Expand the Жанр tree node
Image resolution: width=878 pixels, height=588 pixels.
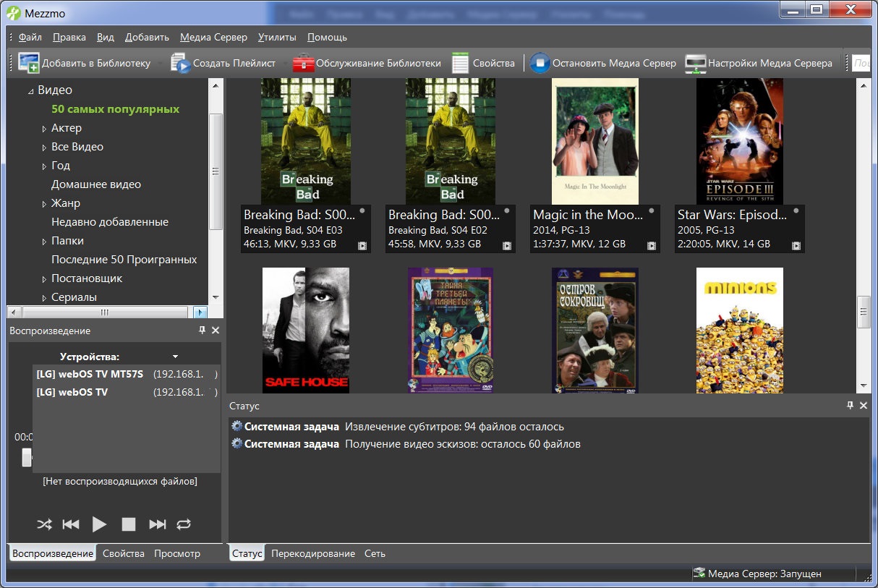tap(44, 204)
